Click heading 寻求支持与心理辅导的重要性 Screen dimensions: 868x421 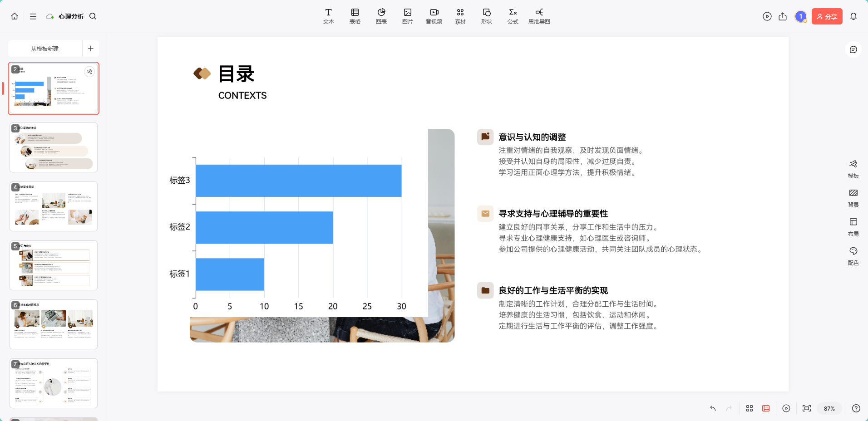[553, 214]
